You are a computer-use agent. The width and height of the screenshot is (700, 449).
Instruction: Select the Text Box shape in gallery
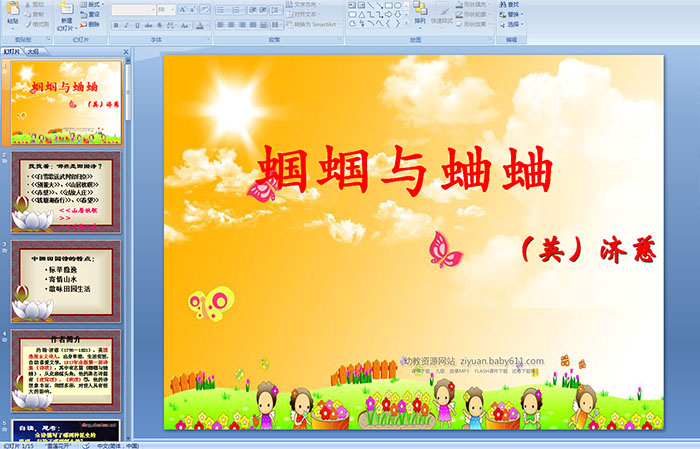coord(352,5)
